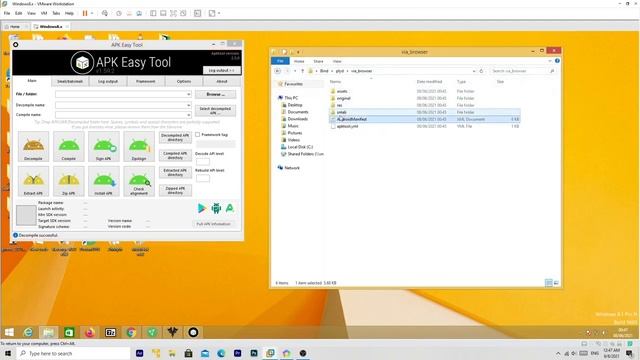Click the Sign APK icon button
The width and height of the screenshot is (640, 360).
(x=104, y=146)
